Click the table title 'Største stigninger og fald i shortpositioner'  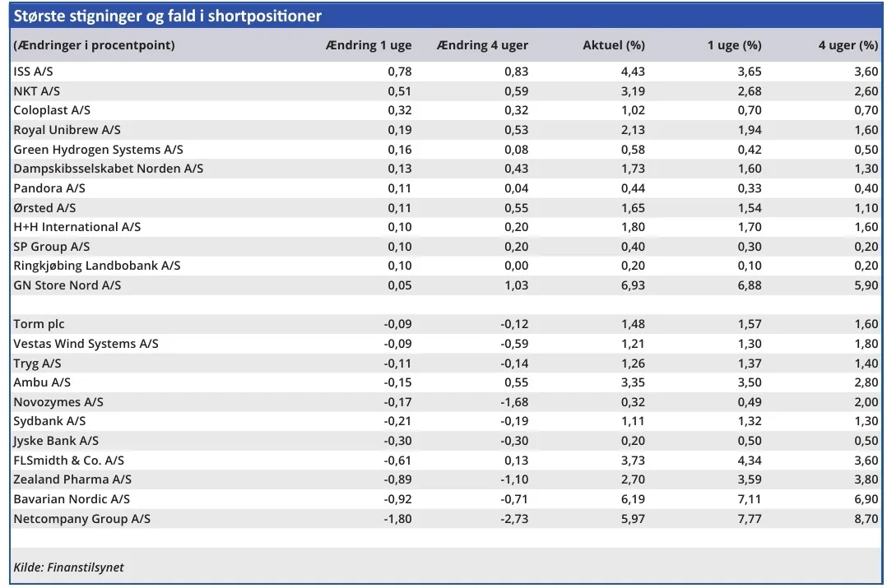(168, 16)
